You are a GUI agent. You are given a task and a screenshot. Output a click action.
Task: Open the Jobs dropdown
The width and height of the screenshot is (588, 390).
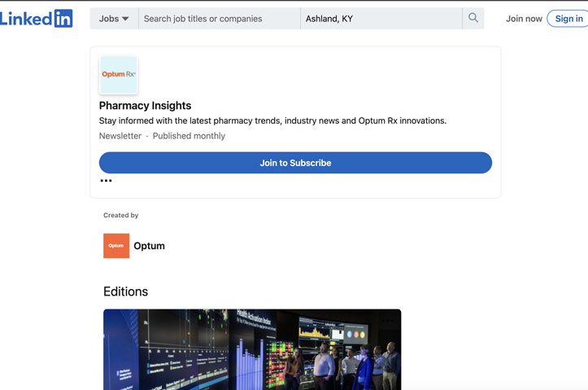[x=114, y=19]
